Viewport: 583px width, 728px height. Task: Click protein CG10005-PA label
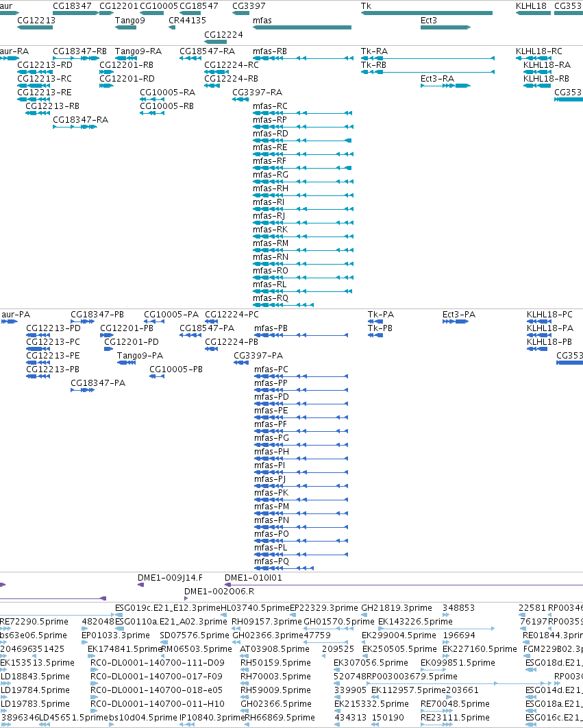click(171, 315)
